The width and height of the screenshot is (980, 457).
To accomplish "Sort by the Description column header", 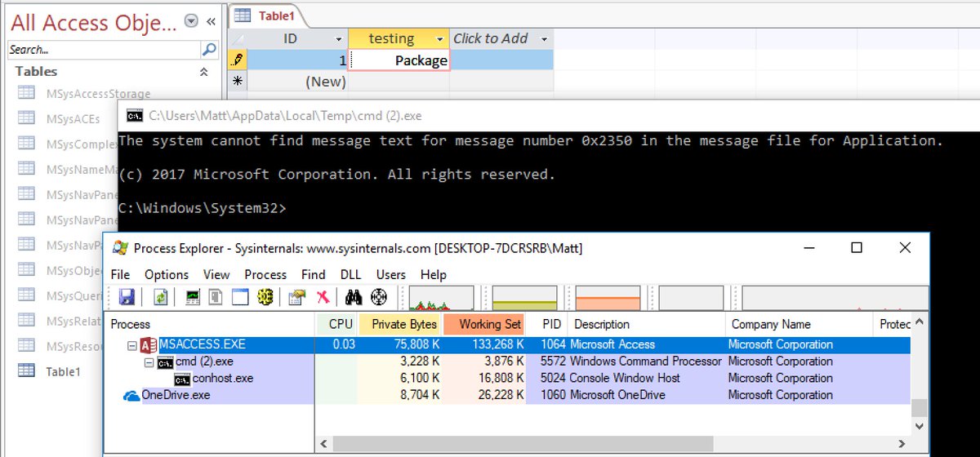I will click(646, 324).
